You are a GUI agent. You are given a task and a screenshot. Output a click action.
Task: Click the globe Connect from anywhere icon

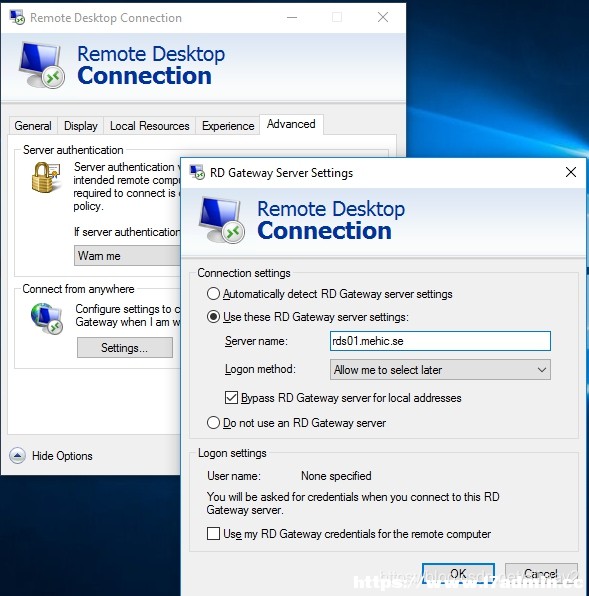click(x=47, y=318)
